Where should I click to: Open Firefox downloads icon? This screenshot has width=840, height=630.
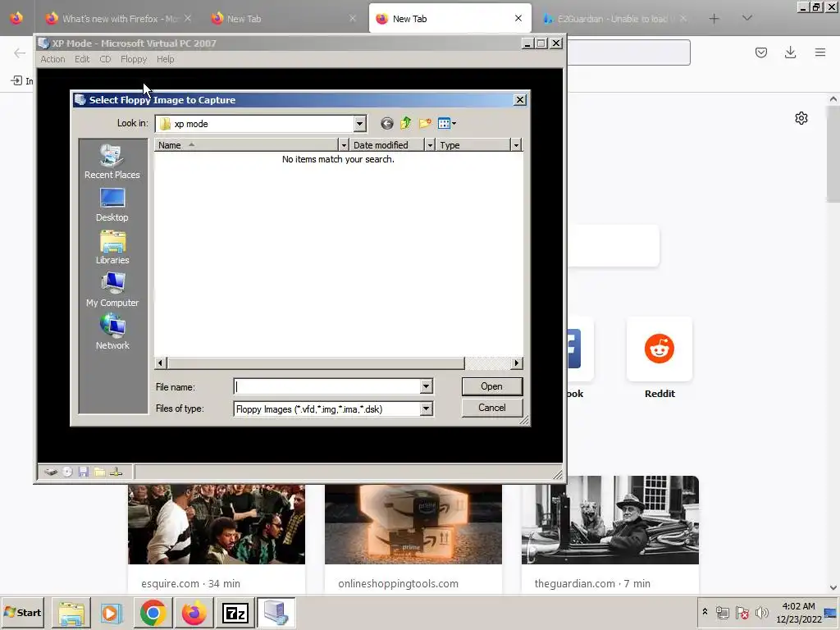[x=790, y=52]
